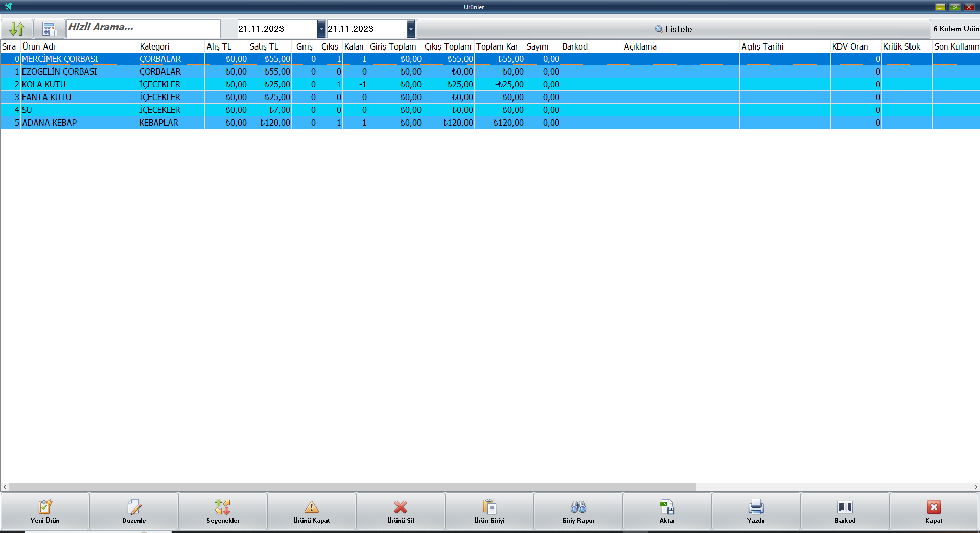Open Giriş Rapor binoculars report
Image resolution: width=980 pixels, height=533 pixels.
(578, 512)
